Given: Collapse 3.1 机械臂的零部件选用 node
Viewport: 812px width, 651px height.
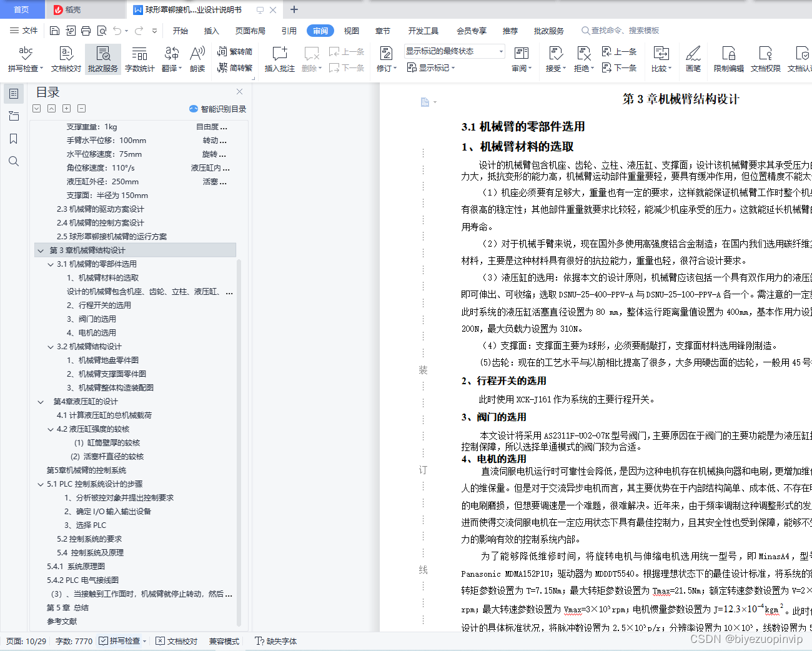Looking at the screenshot, I should [51, 264].
